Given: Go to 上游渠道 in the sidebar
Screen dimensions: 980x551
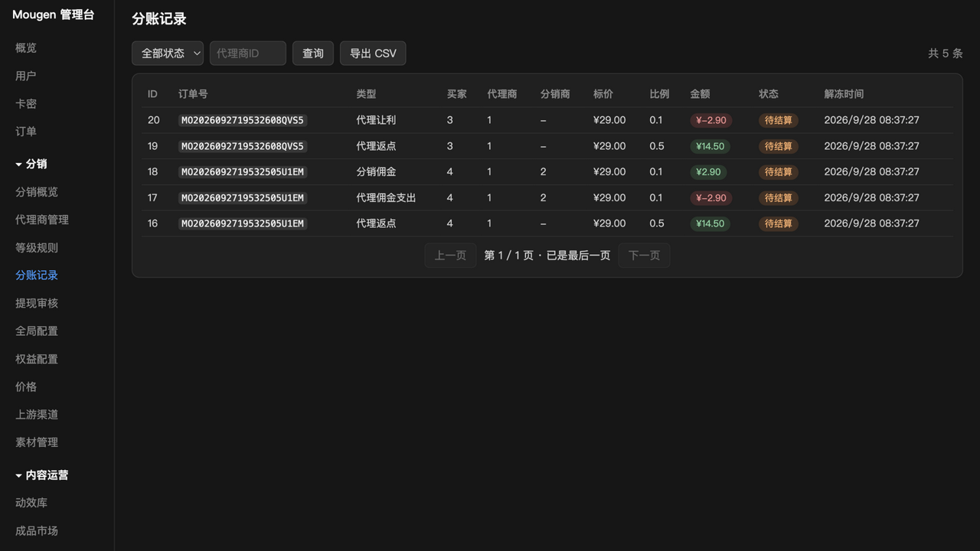Looking at the screenshot, I should tap(37, 415).
